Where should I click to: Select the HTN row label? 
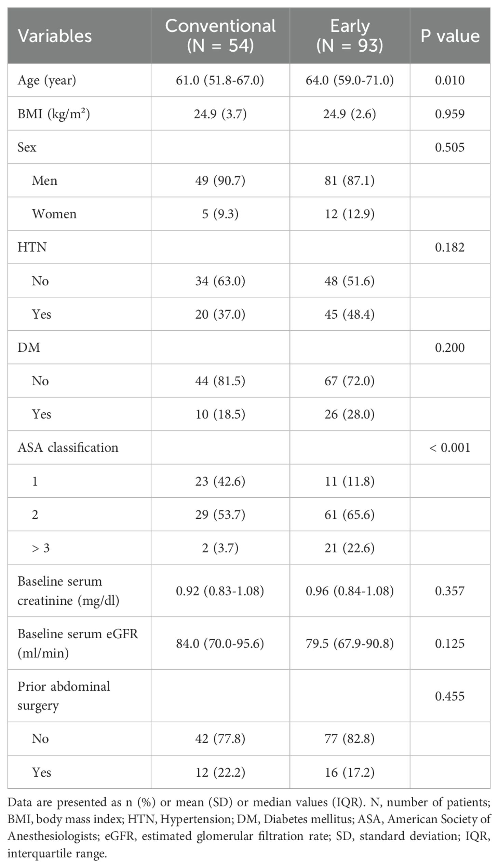pos(32,247)
